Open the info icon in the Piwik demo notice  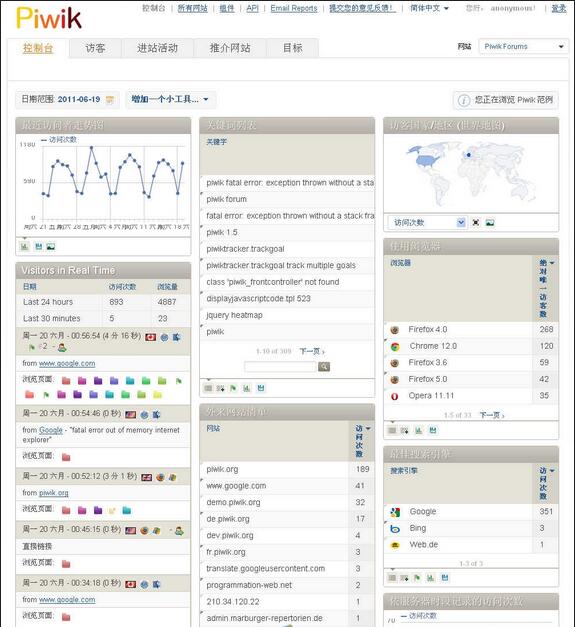(464, 100)
